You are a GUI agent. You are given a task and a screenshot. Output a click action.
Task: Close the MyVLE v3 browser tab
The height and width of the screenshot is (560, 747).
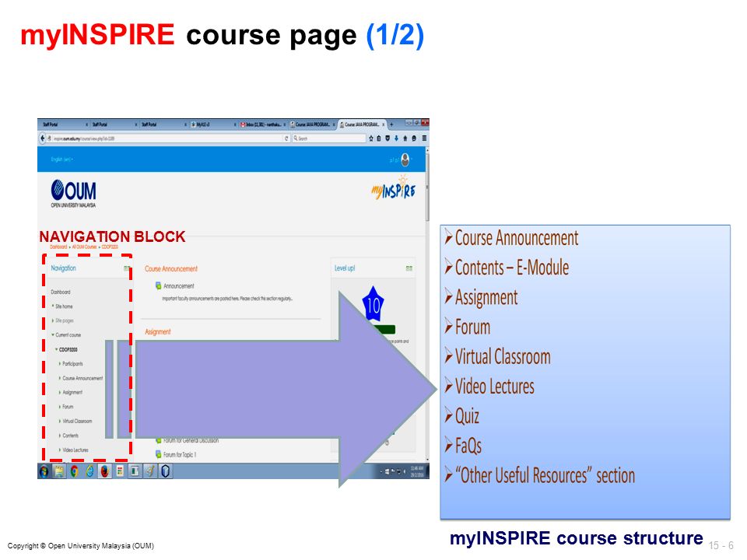pos(235,124)
